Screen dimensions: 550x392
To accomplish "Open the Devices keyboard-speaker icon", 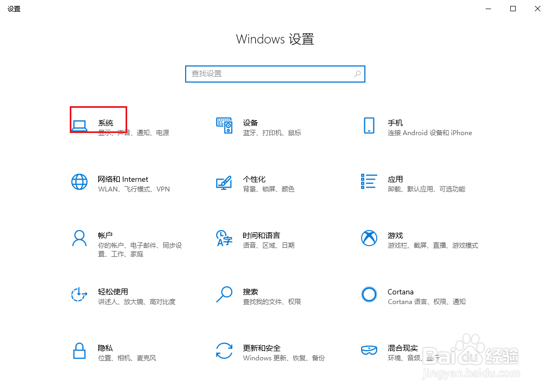I will 224,125.
